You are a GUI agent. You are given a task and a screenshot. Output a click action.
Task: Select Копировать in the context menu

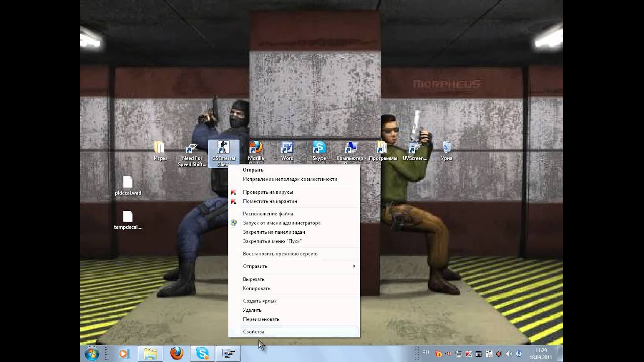pyautogui.click(x=294, y=288)
